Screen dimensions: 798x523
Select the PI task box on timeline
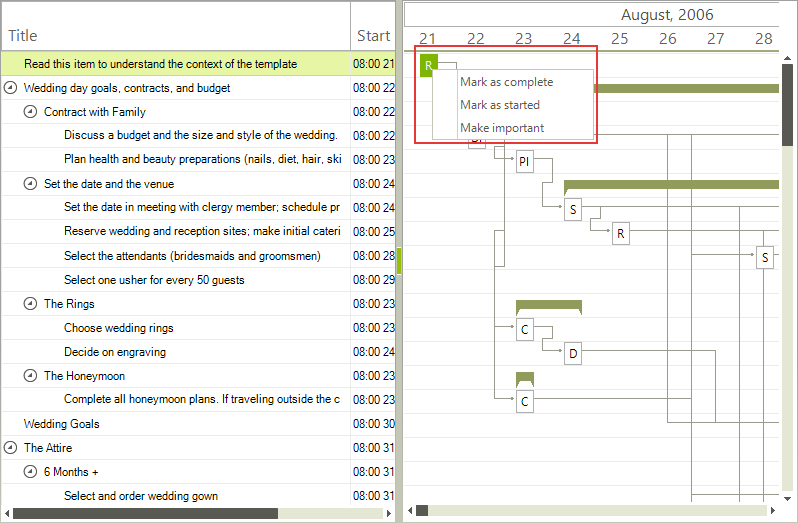[525, 161]
